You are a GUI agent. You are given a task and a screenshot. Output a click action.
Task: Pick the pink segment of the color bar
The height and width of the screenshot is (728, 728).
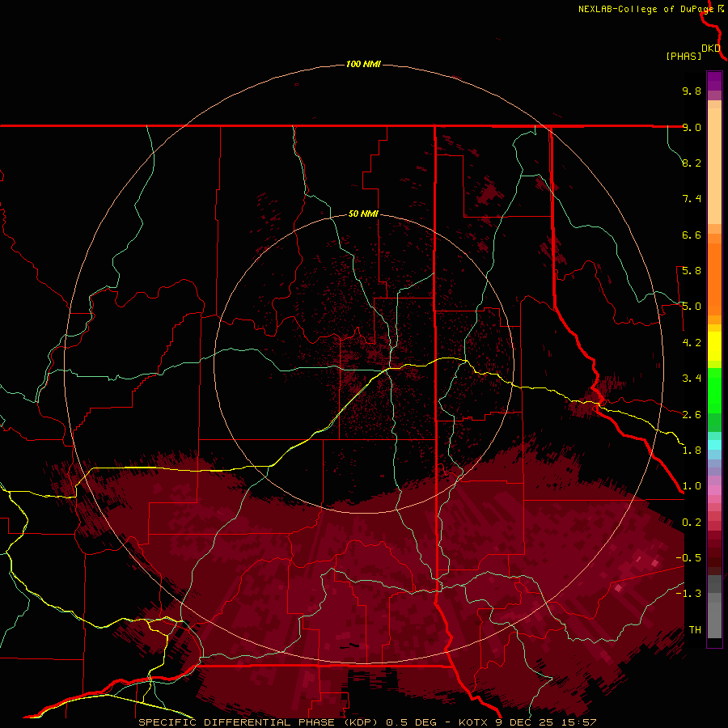point(714,490)
